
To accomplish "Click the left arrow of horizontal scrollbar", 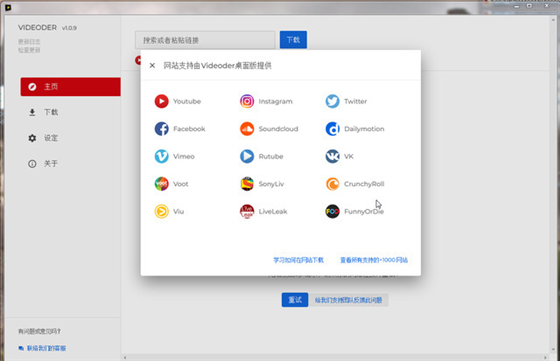I will point(125,357).
